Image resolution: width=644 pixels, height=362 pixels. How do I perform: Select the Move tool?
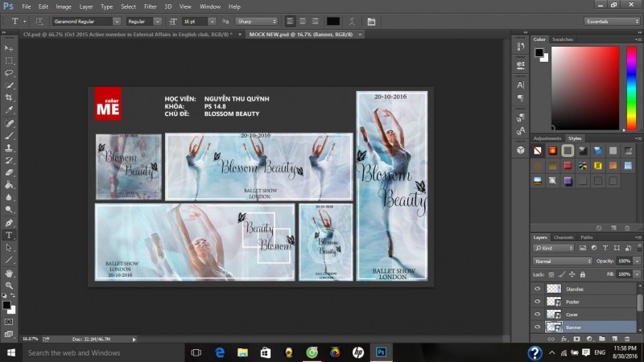click(9, 48)
